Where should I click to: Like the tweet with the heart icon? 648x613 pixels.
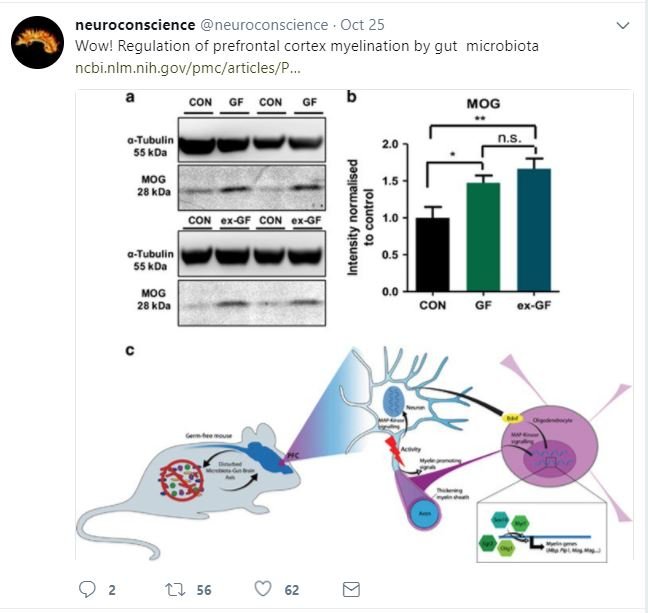[x=264, y=589]
